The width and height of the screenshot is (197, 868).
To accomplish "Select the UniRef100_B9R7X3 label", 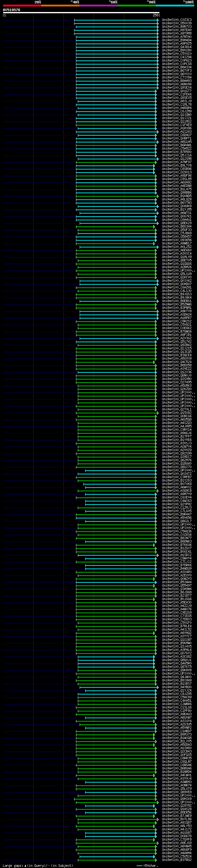I will point(176,26).
